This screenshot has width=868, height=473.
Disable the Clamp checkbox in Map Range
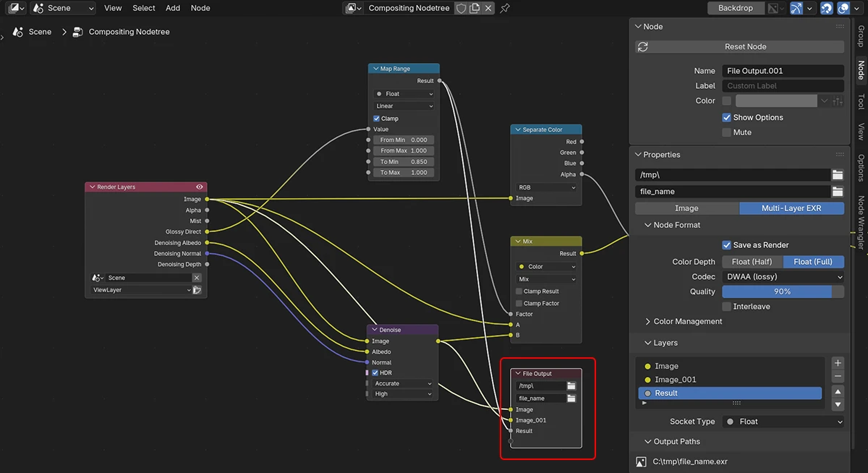point(377,119)
